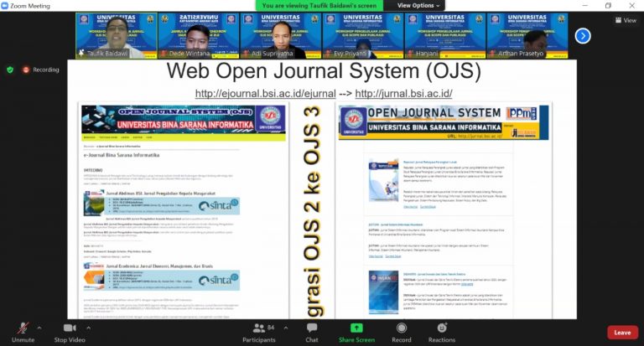Viewport: 644px width, 346px height.
Task: Minimize the Zoom Meeting window
Action: (x=584, y=5)
